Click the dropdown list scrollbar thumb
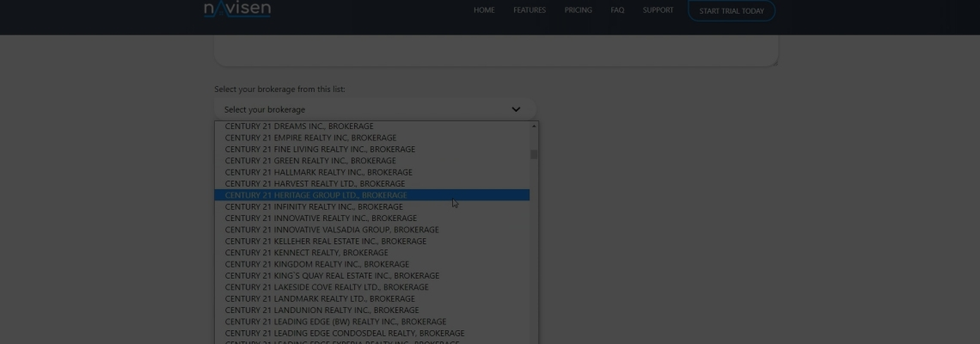980x344 pixels. [x=534, y=155]
